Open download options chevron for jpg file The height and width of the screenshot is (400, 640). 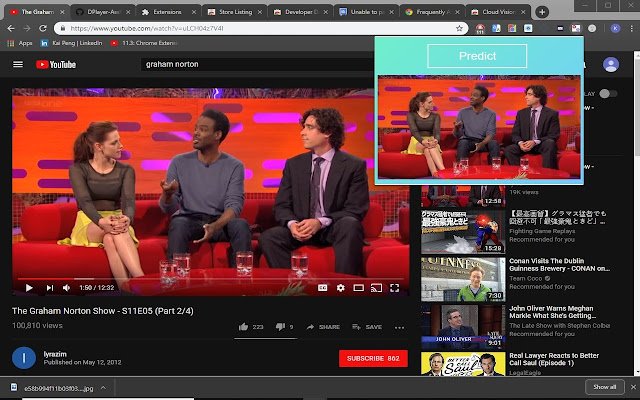pyautogui.click(x=103, y=387)
